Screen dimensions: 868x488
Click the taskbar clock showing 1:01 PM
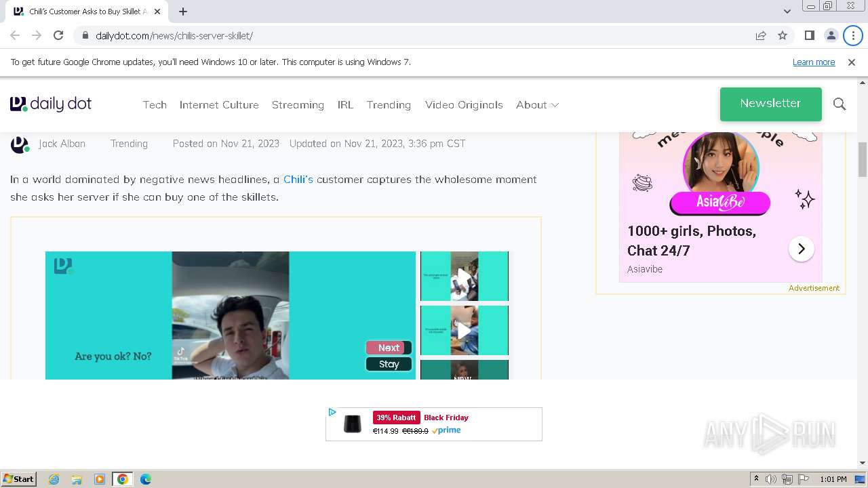coord(833,479)
